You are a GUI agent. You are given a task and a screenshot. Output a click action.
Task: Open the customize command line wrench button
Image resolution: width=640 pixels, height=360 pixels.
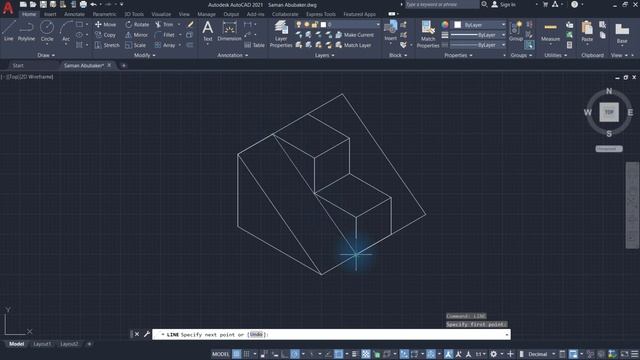coord(147,334)
